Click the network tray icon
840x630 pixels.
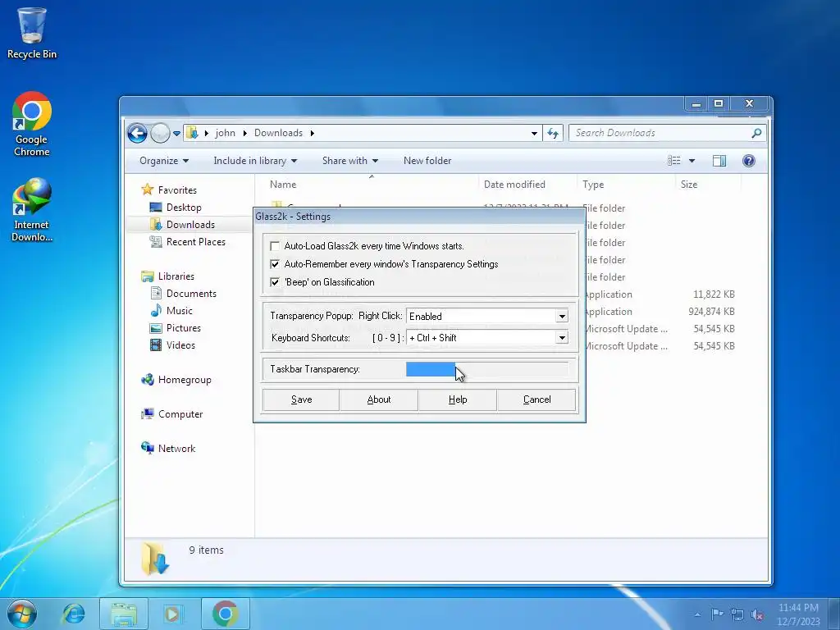click(x=737, y=614)
